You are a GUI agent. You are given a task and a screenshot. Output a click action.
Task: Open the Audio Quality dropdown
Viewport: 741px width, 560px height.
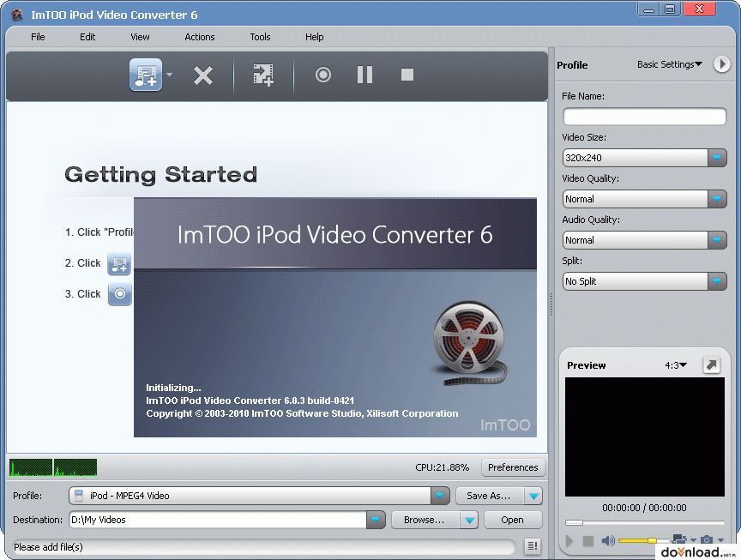click(x=717, y=240)
